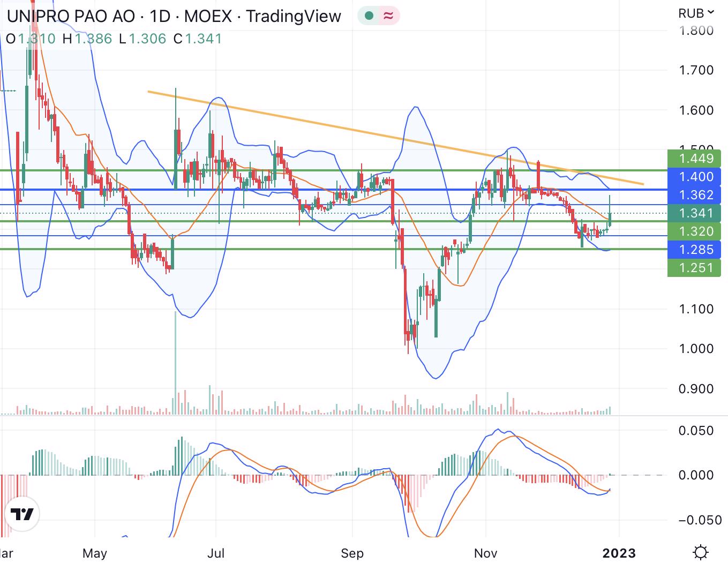The width and height of the screenshot is (728, 563).
Task: Select the 1.251 green price label
Action: (x=694, y=268)
